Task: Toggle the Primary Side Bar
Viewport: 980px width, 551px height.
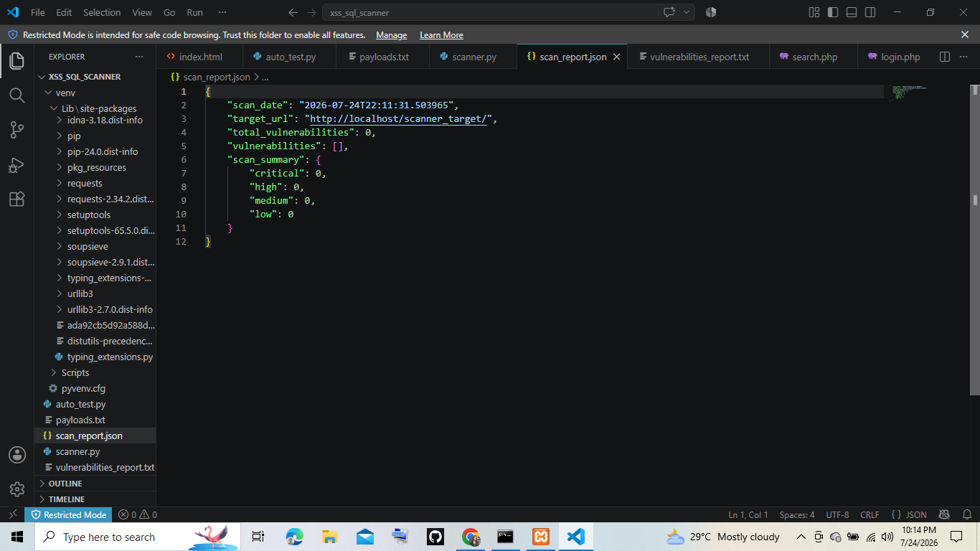Action: 833,12
